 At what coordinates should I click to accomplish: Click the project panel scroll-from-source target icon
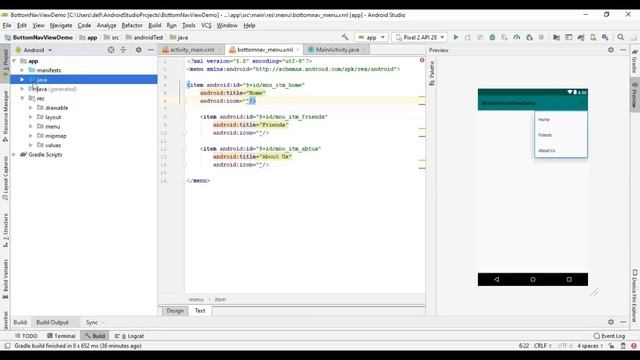(111, 50)
